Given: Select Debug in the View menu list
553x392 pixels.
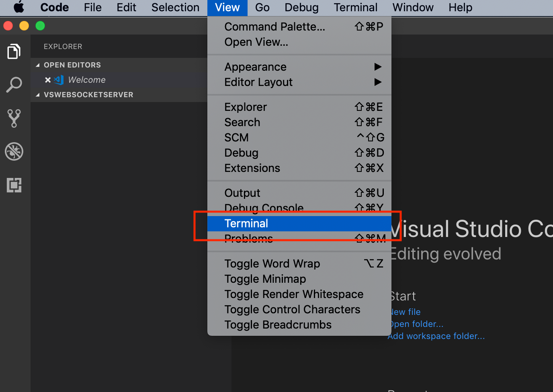Looking at the screenshot, I should (299, 153).
